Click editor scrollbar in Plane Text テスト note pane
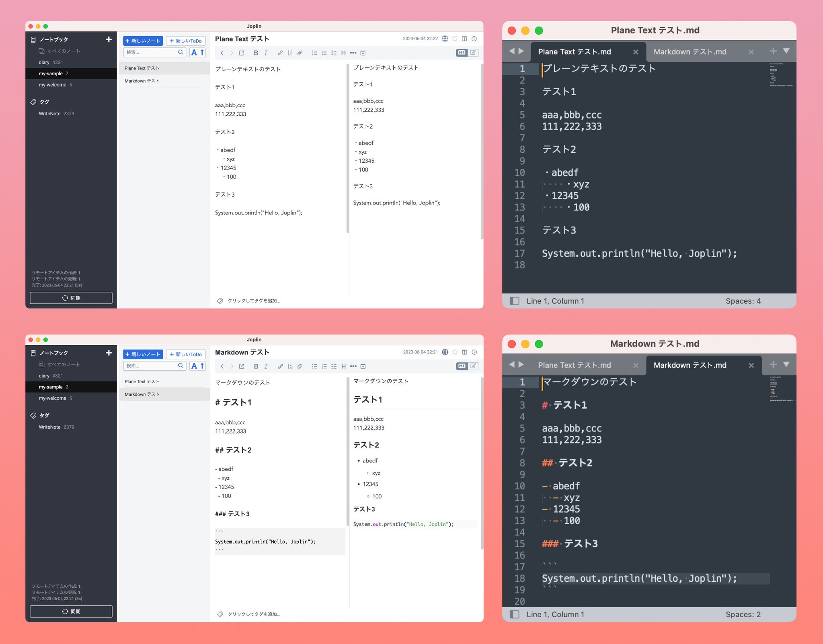 (x=347, y=149)
